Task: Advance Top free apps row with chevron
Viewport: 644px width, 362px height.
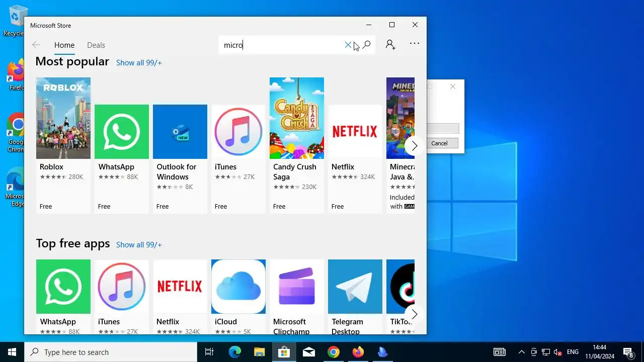Action: click(414, 314)
